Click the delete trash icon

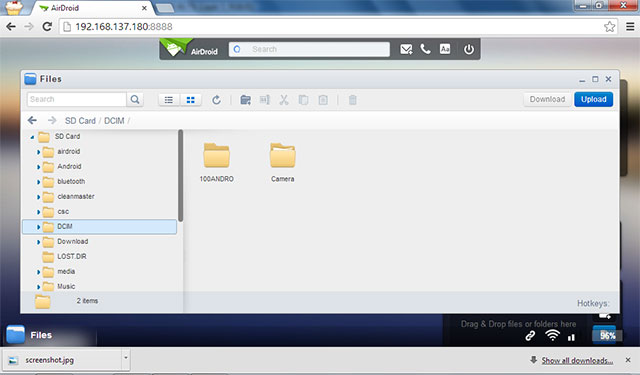[353, 100]
